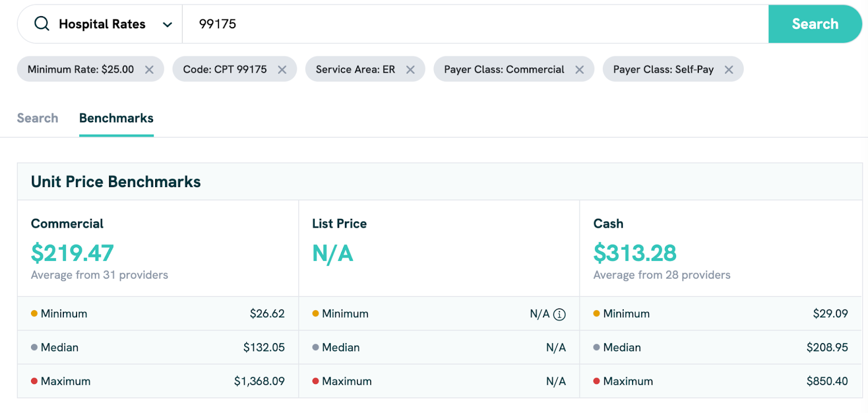Open the Hospital Rates dropdown
Screen dimensions: 868x413
tap(167, 24)
